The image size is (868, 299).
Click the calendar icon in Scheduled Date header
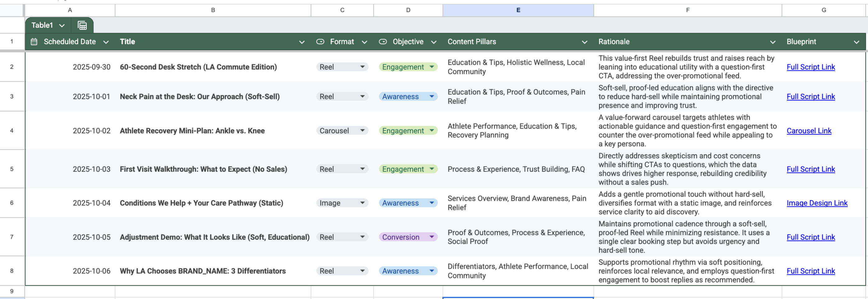pyautogui.click(x=33, y=41)
